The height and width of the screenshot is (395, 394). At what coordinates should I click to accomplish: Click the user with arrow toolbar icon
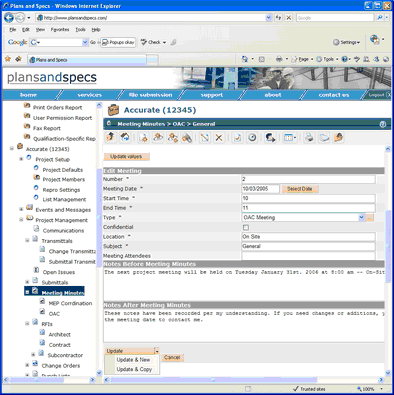(x=270, y=137)
